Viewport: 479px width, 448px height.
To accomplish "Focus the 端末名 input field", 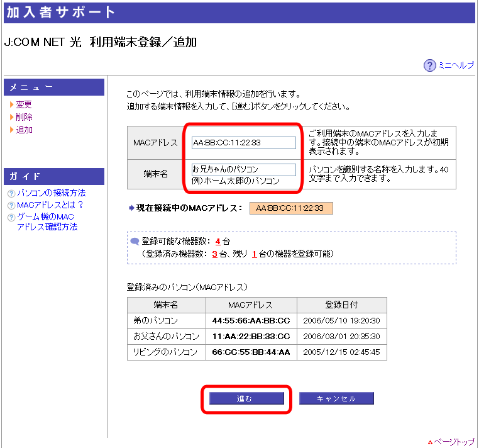I will tap(243, 169).
